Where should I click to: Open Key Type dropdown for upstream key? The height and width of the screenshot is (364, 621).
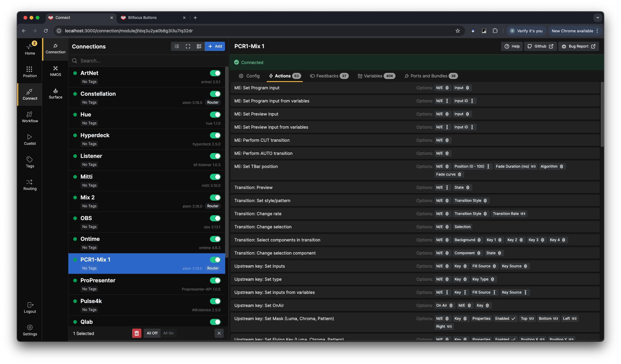483,279
